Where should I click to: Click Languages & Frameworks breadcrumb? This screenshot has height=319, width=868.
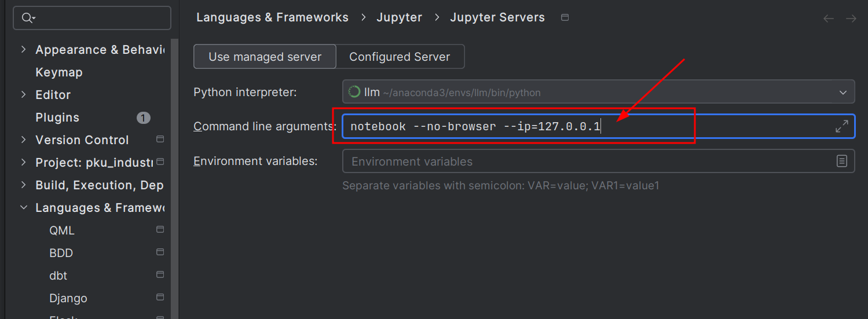pyautogui.click(x=272, y=17)
